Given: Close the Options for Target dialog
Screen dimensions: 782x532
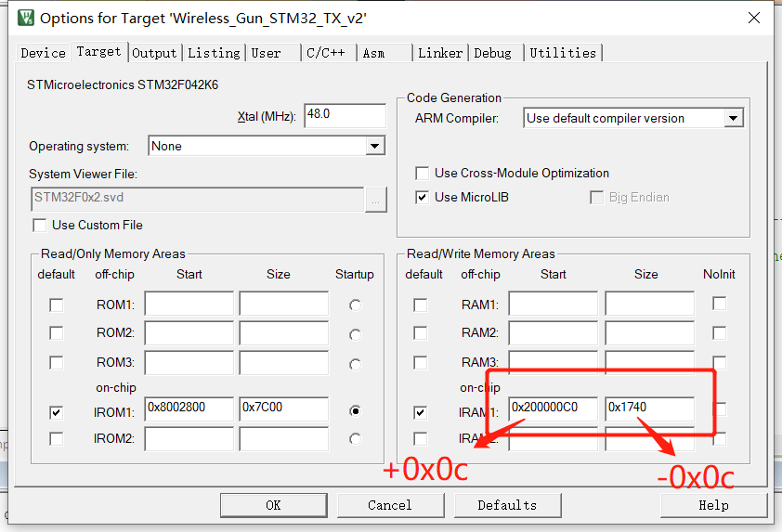Looking at the screenshot, I should 753,18.
